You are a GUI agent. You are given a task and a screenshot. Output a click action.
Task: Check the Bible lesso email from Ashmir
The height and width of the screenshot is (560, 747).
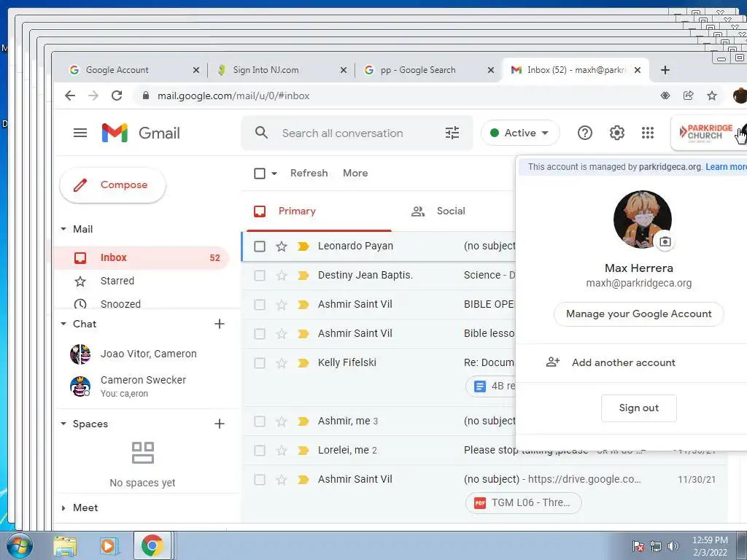(x=260, y=334)
